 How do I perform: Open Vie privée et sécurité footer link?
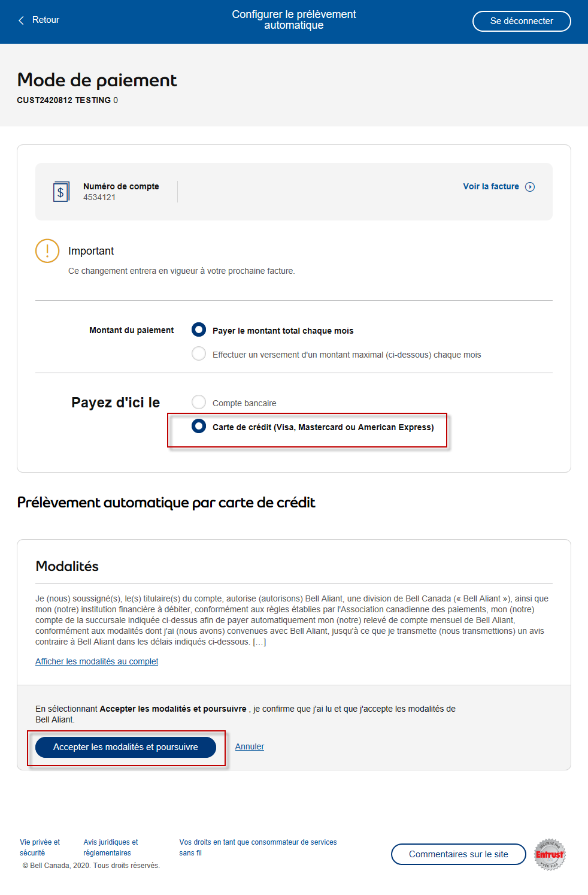coord(40,848)
